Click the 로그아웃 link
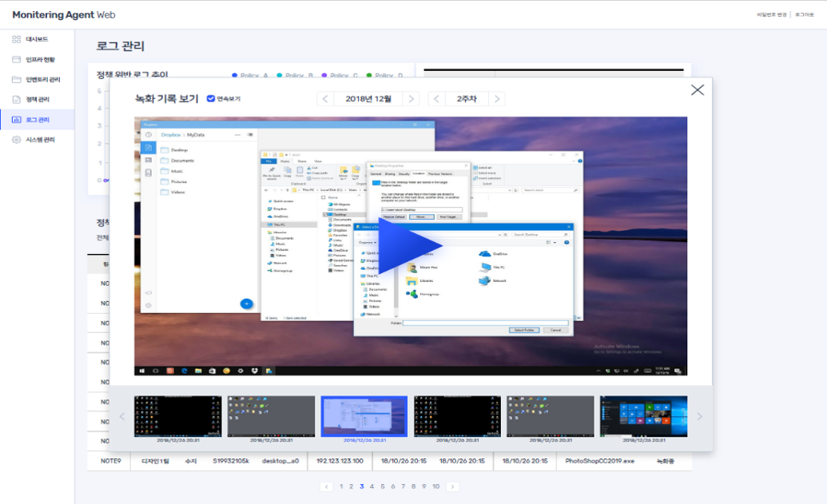This screenshot has width=827, height=504. point(804,15)
